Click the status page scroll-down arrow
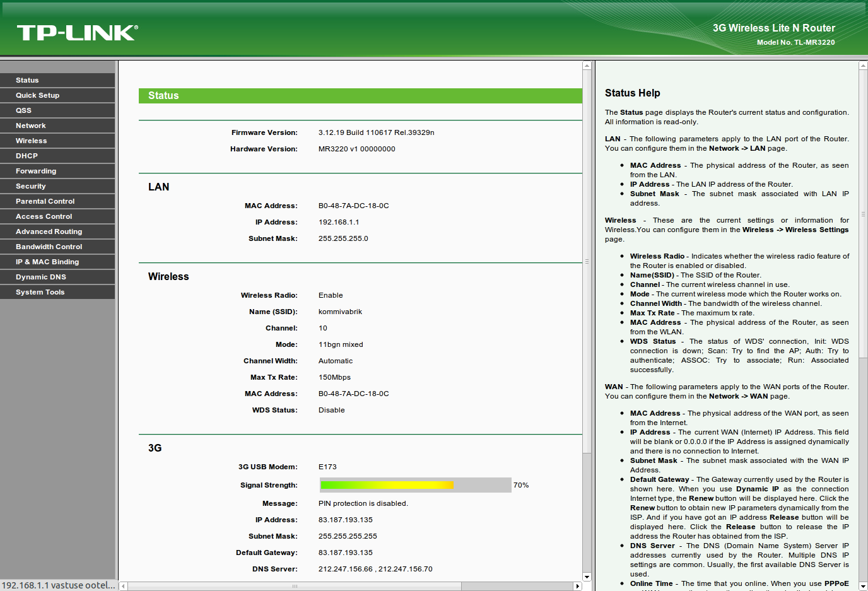Screen dimensions: 868x591 [587, 576]
